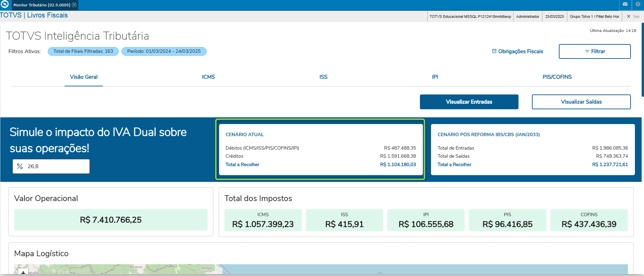
Task: Click the TOTVS Educacional MSSQL environment entry
Action: click(470, 16)
